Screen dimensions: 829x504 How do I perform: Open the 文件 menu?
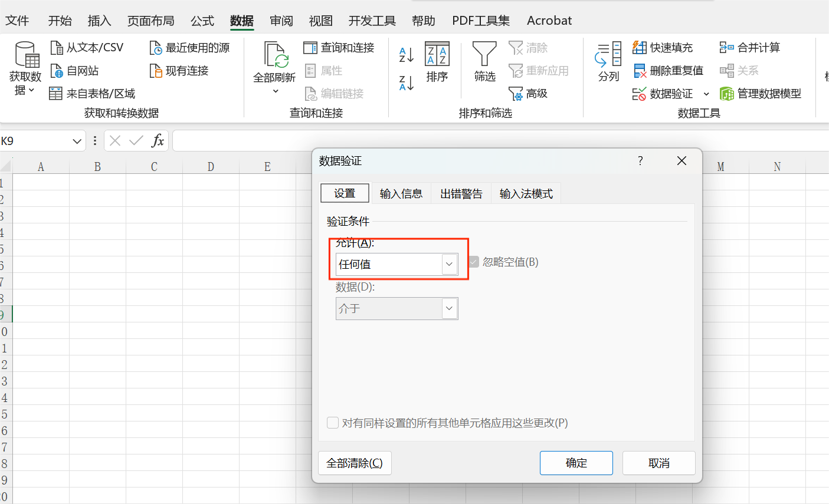[17, 21]
